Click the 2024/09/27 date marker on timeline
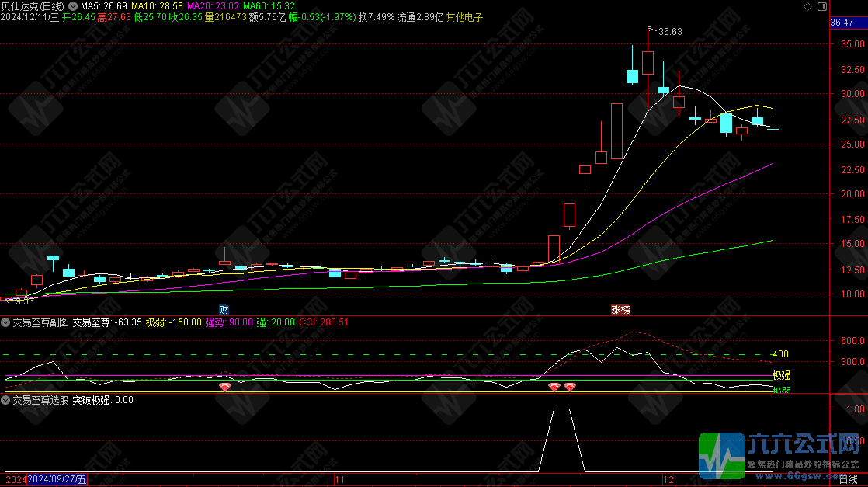The image size is (868, 487). pos(57,480)
